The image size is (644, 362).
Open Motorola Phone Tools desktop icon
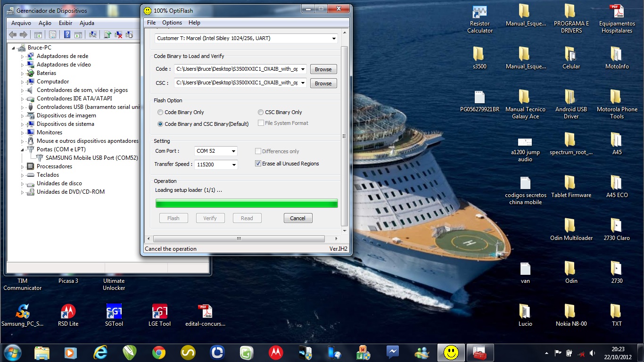click(x=617, y=105)
